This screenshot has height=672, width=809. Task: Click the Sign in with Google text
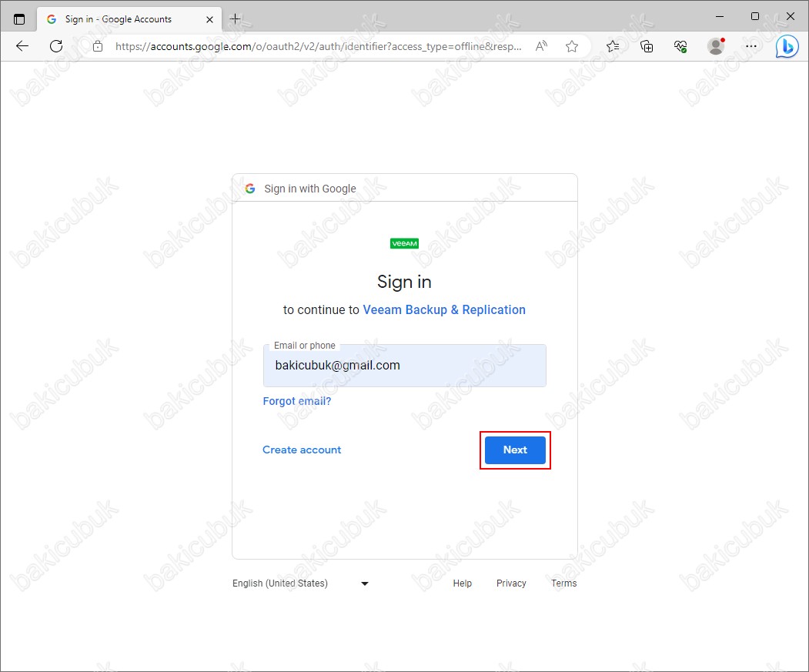[310, 189]
